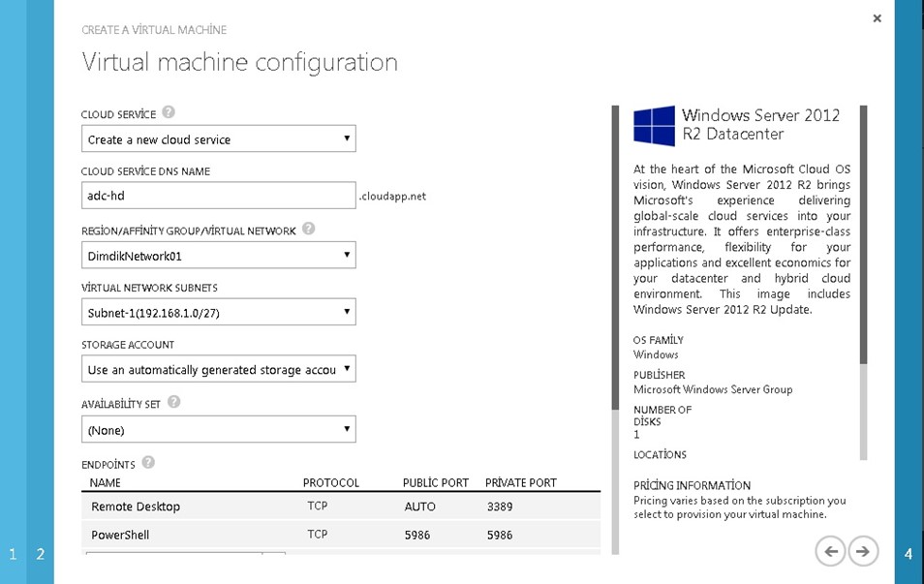Proceed with the right arrow button

tap(863, 552)
